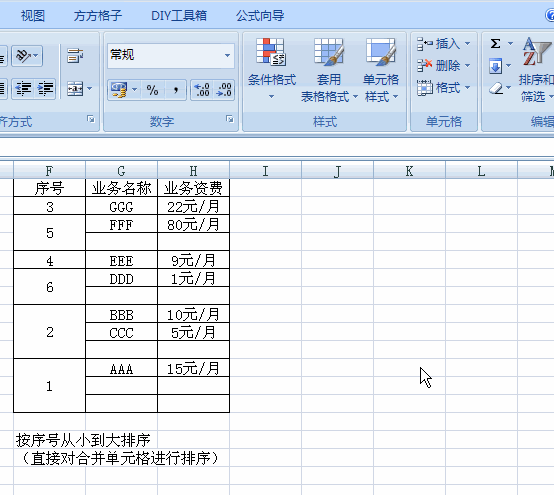Switch to the 方方格子 ribbon tab
Viewport: 554px width, 495px height.
click(98, 16)
